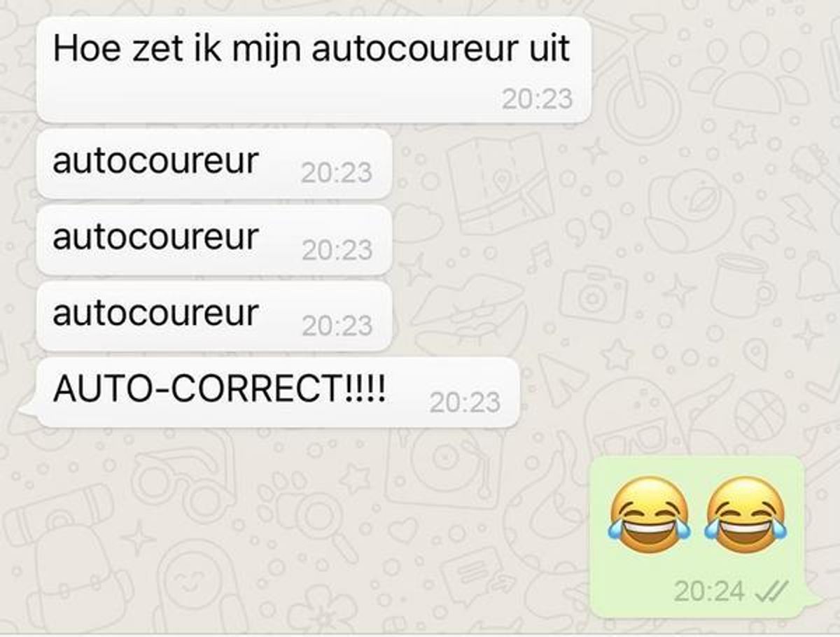840x637 pixels.
Task: Select the last 'autocoureur' message bubble
Action: tap(213, 316)
